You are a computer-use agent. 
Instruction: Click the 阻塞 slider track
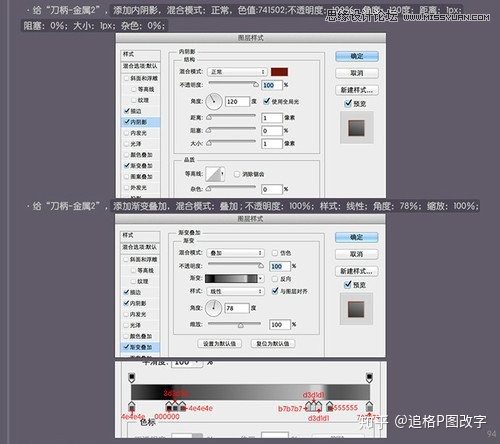232,129
